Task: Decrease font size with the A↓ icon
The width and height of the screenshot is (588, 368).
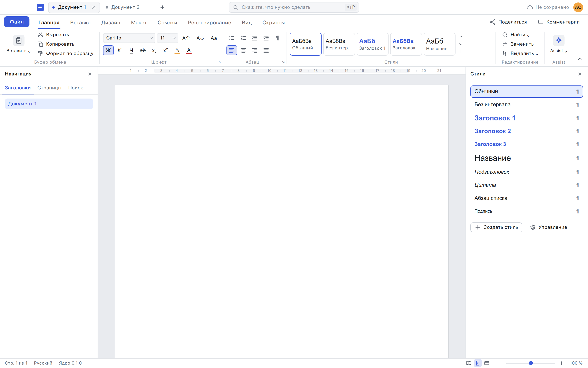Action: coord(200,38)
